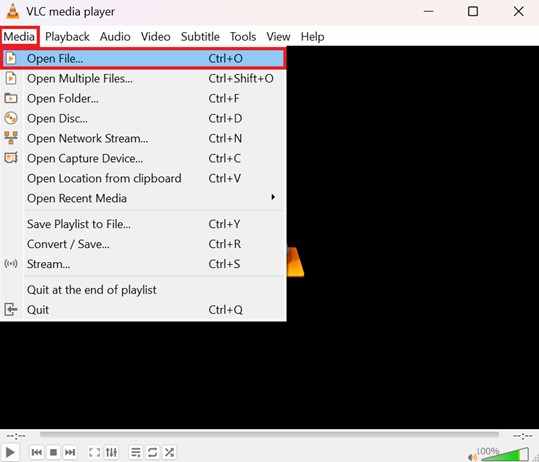Choose Open File... from Media menu

[x=143, y=58]
